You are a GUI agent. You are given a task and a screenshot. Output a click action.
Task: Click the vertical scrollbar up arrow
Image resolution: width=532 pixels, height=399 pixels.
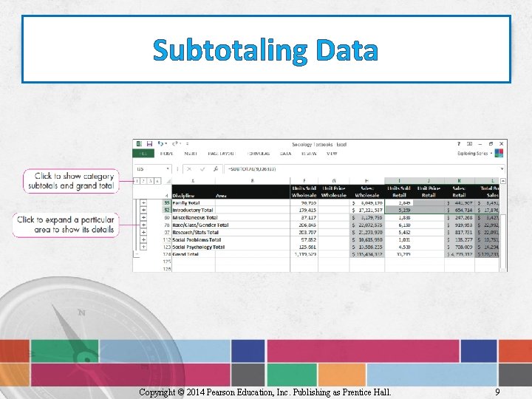[503, 181]
